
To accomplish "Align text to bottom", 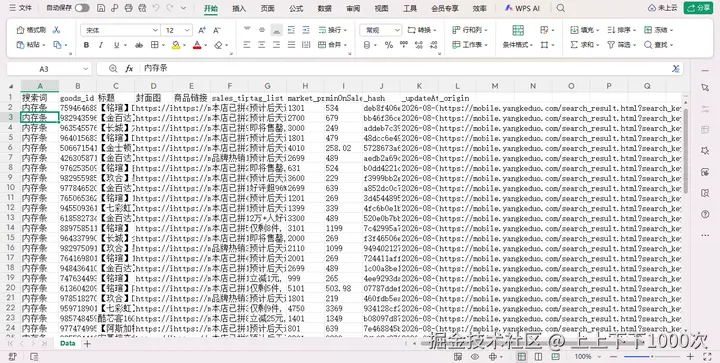I will (276, 30).
